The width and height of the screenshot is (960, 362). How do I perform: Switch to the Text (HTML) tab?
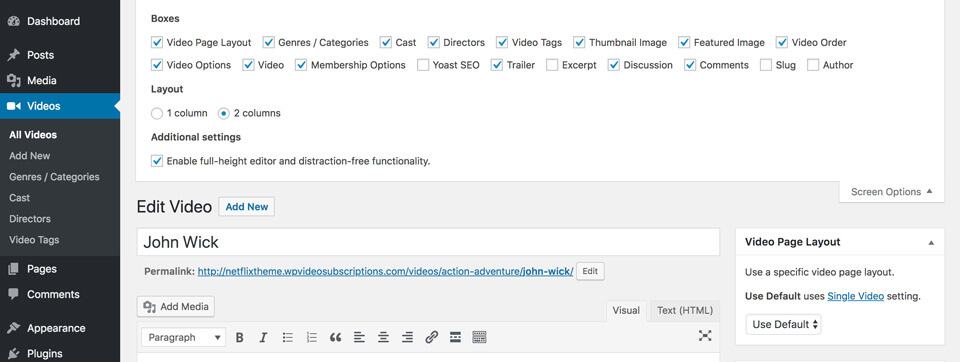tap(685, 311)
